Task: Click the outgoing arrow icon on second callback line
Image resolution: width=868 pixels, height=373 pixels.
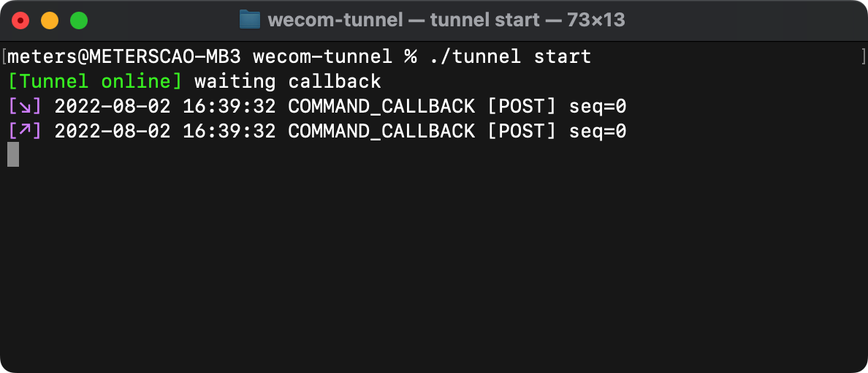Action: [25, 131]
